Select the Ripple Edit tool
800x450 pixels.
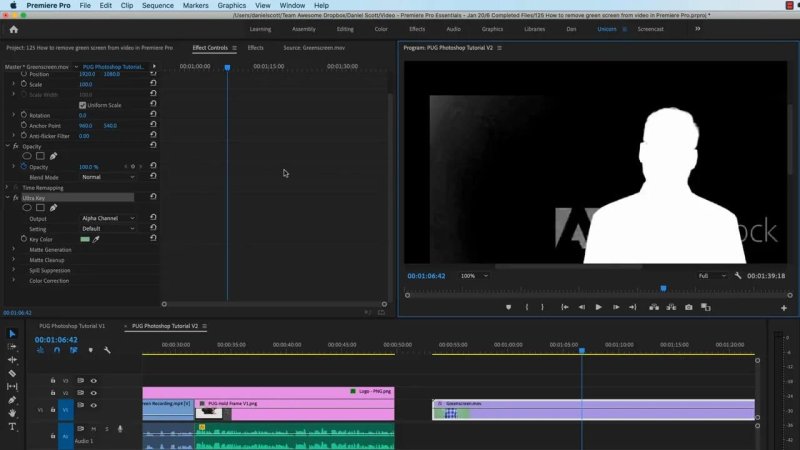coord(12,360)
